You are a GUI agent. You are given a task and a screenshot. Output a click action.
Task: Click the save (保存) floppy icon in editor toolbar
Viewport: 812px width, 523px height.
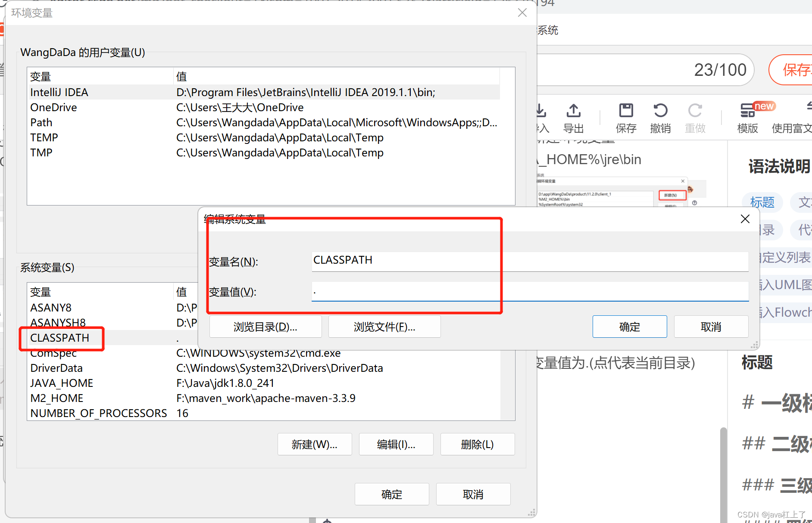click(626, 111)
